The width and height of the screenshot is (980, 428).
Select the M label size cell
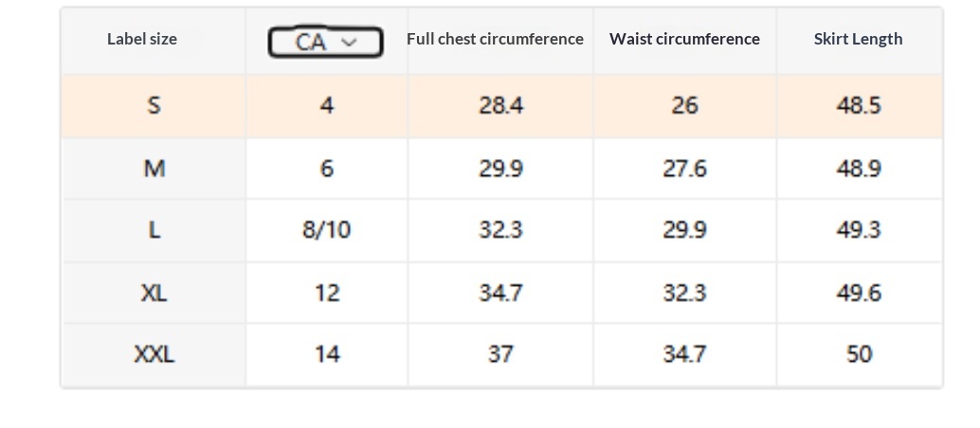pyautogui.click(x=154, y=169)
